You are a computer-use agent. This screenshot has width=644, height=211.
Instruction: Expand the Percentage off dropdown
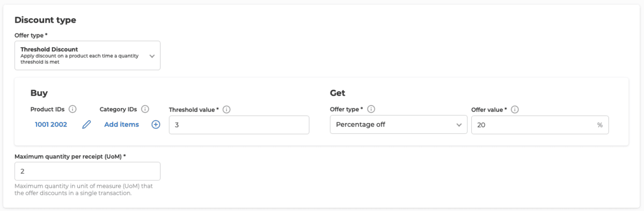tap(398, 125)
